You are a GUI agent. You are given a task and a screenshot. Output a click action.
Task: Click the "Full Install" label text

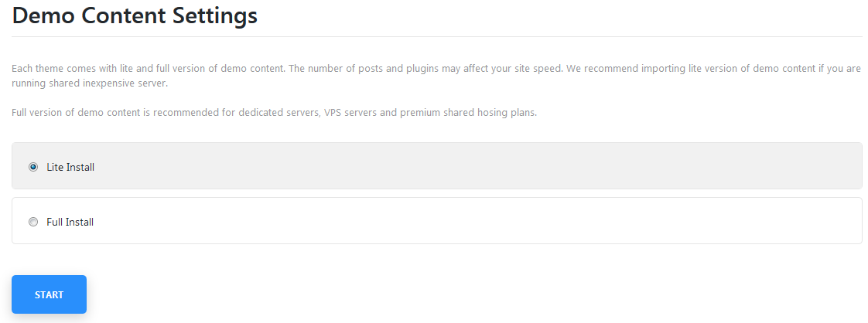pos(70,223)
